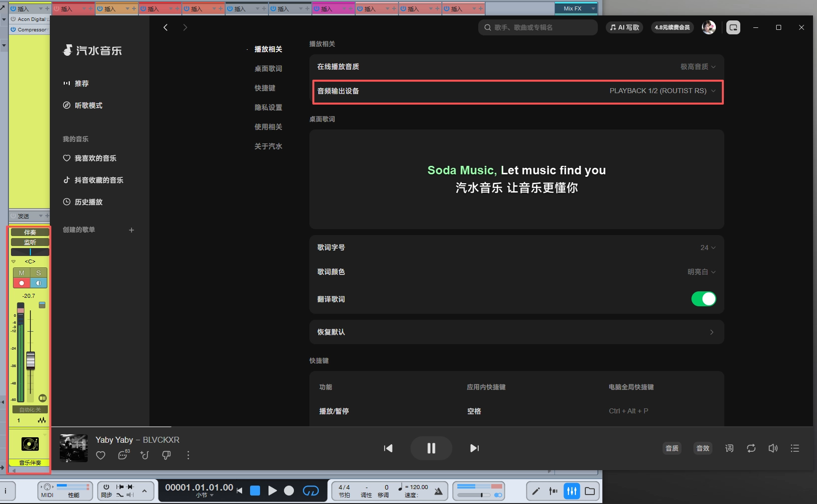Go forward with the right arrow
817x504 pixels.
(185, 27)
